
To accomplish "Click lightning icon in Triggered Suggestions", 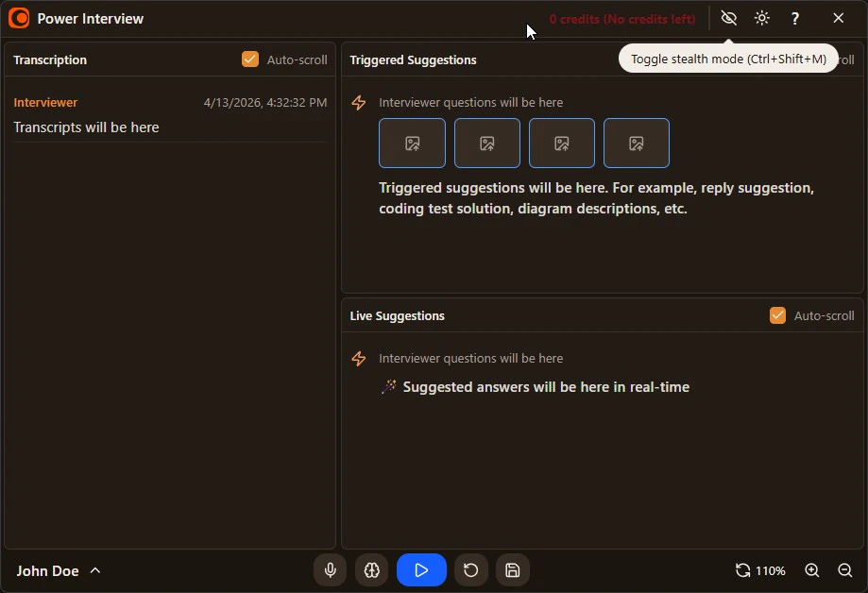I will [359, 102].
